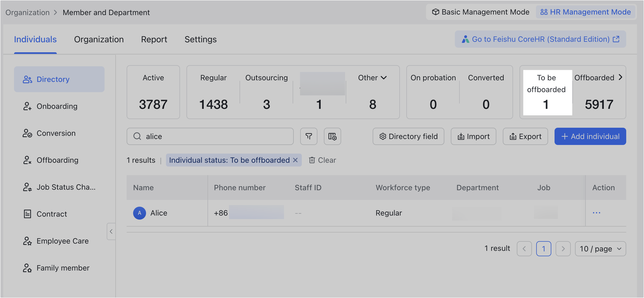
Task: Open the Settings tab
Action: click(x=200, y=39)
